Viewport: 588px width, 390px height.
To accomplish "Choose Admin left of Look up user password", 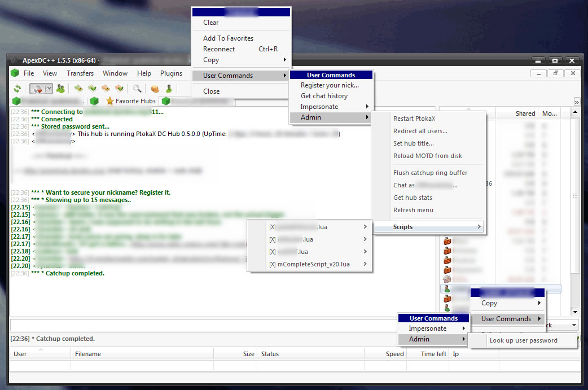I will 433,339.
